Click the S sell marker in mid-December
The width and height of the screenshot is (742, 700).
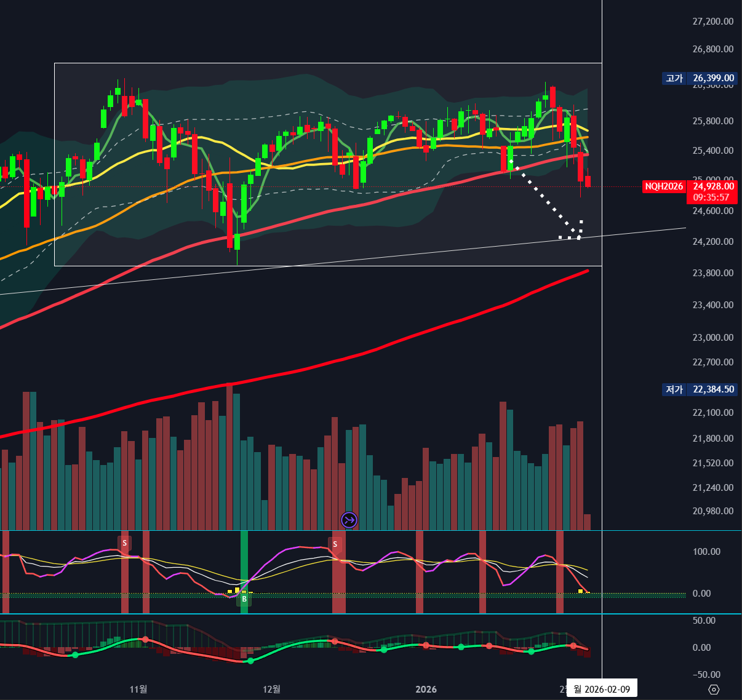pyautogui.click(x=335, y=544)
